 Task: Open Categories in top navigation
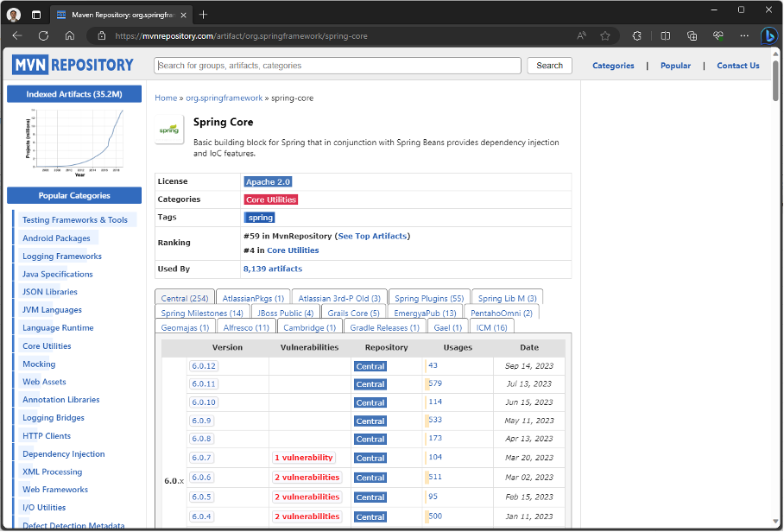tap(613, 66)
